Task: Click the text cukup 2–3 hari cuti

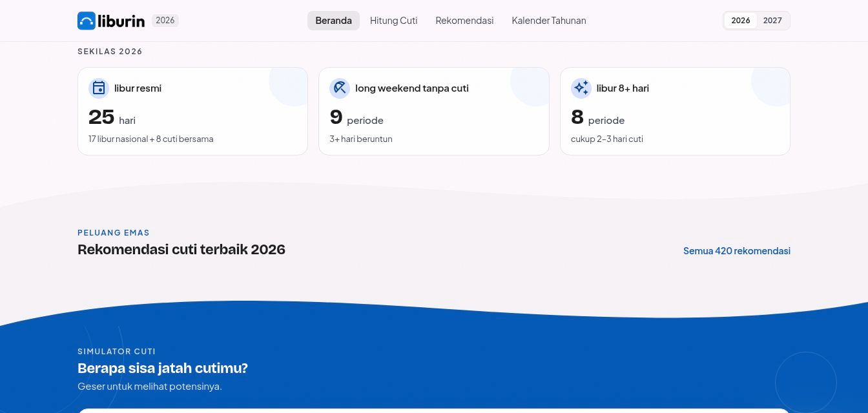Action: (607, 139)
